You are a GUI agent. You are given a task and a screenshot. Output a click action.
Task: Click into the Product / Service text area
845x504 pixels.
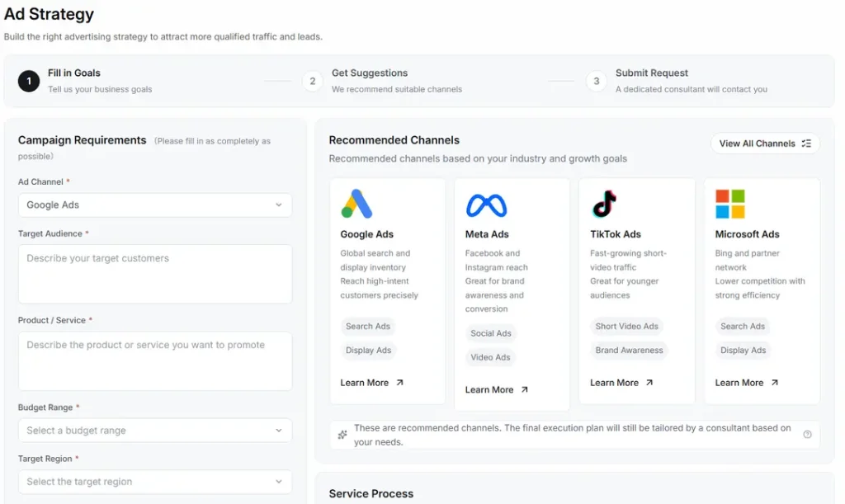click(155, 360)
